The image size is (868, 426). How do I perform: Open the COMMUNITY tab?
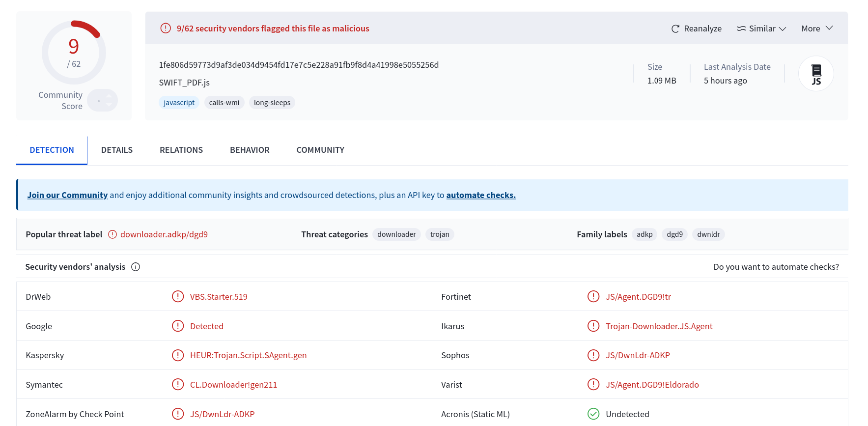click(x=320, y=150)
